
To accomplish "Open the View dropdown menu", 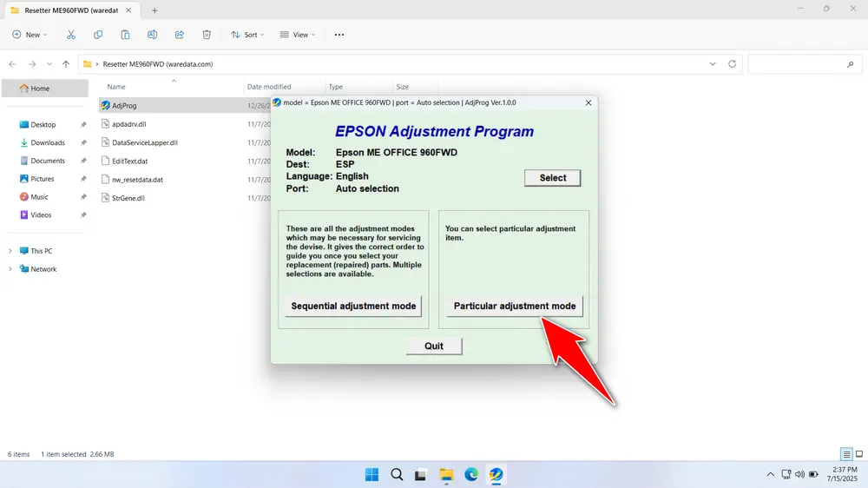I will click(297, 35).
